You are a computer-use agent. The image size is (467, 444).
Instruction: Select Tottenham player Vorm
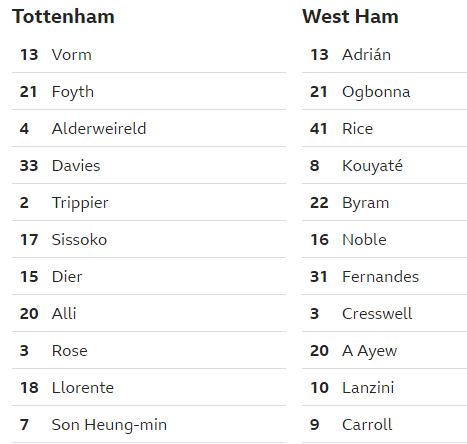coord(72,55)
